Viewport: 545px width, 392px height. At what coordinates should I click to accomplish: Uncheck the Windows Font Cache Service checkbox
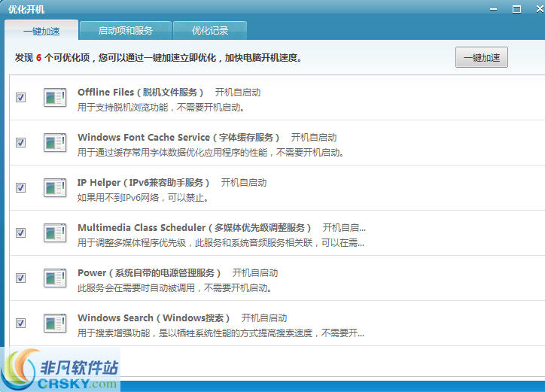click(x=21, y=142)
